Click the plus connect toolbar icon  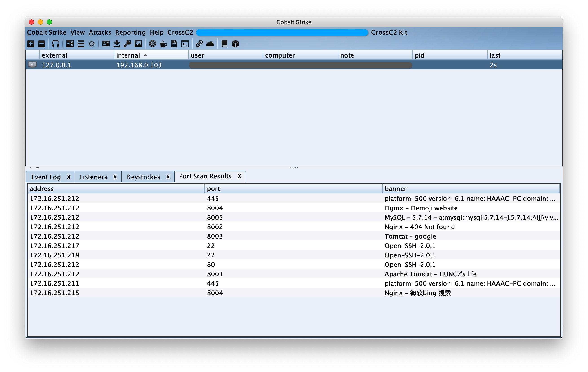click(x=31, y=44)
